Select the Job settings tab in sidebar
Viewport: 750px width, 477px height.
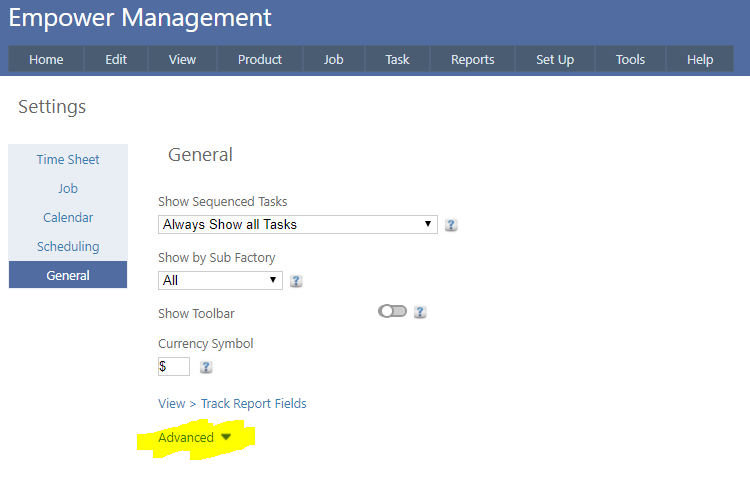point(68,188)
